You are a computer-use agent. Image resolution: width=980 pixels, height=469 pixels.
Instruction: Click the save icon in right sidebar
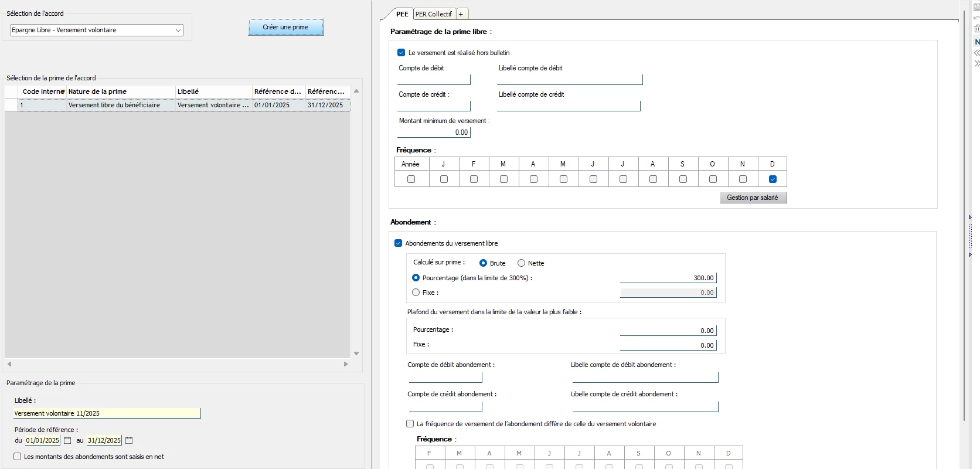click(x=976, y=7)
